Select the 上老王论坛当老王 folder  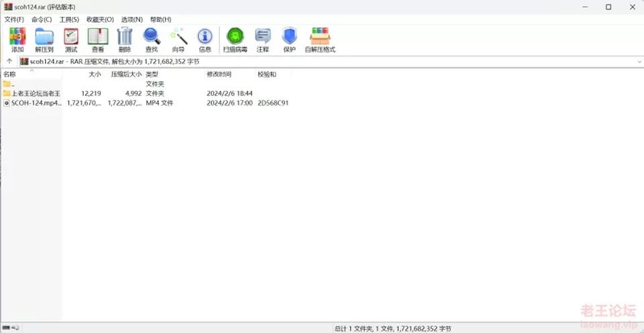tap(32, 93)
